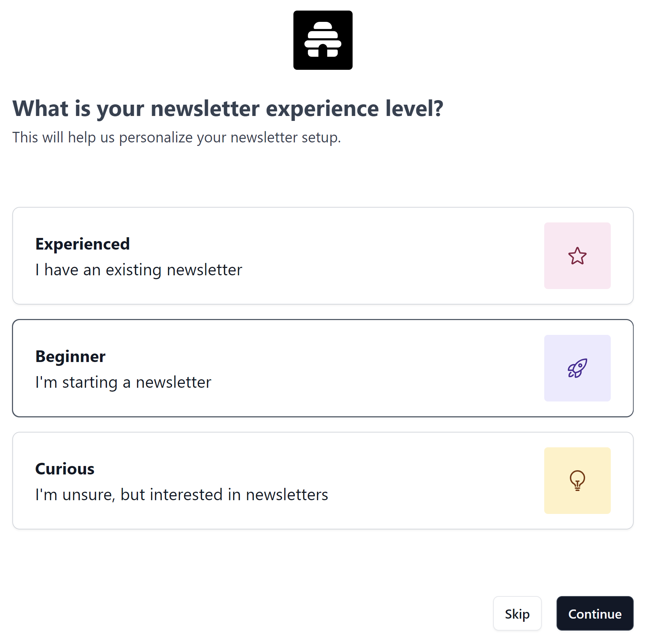
Task: Click "I'm unsure, but interested in newsletters" text
Action: [182, 495]
